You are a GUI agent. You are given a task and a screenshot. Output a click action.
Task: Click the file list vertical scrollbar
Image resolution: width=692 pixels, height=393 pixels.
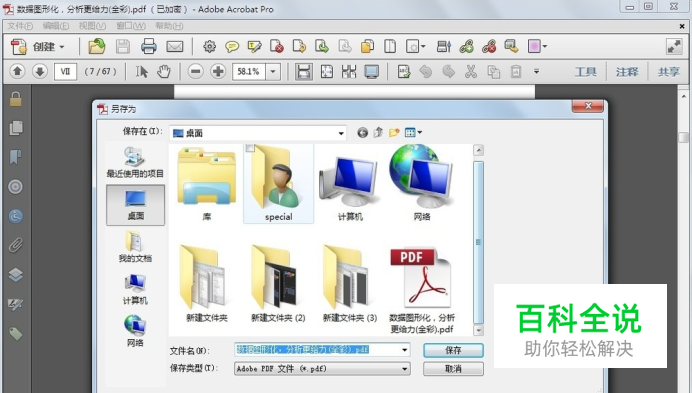pyautogui.click(x=478, y=241)
